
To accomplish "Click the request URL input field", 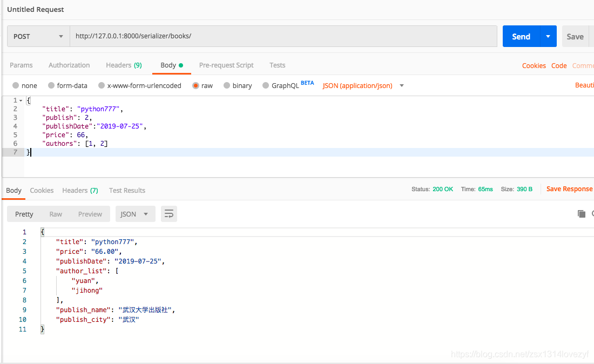I will pyautogui.click(x=283, y=36).
